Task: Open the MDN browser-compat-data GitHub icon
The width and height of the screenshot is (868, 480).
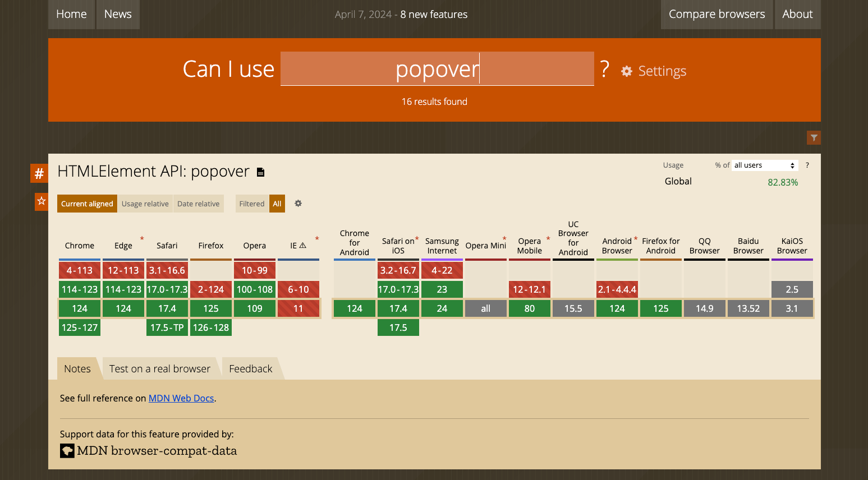Action: tap(67, 450)
